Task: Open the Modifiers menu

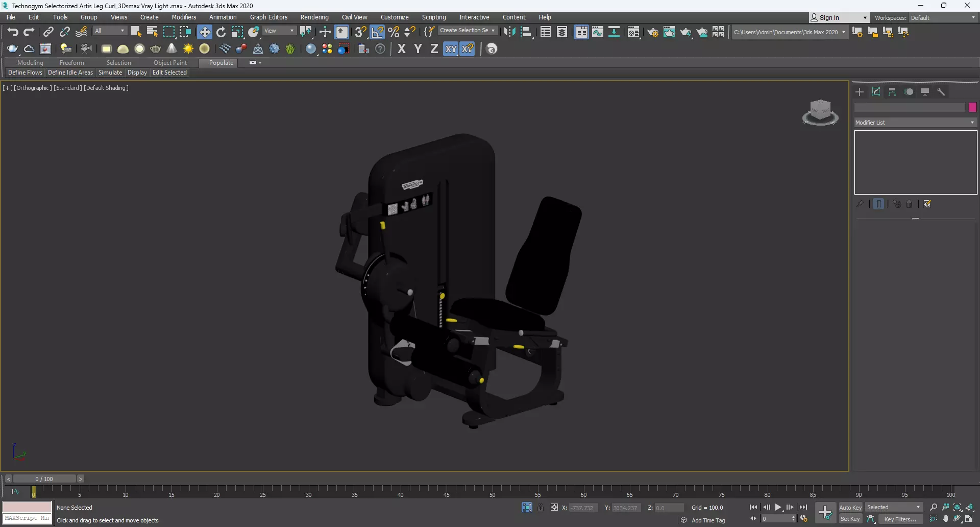Action: click(184, 17)
